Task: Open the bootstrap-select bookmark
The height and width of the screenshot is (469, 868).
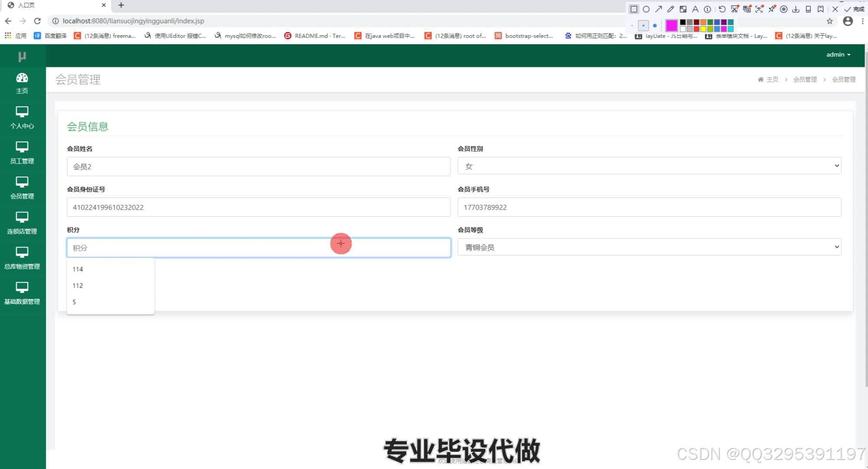Action: [x=524, y=36]
